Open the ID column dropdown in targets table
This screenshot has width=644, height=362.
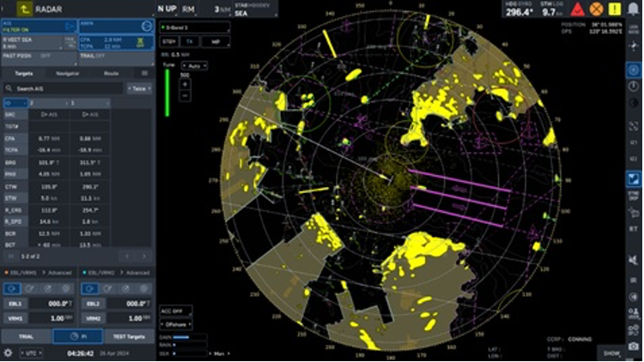coord(15,103)
